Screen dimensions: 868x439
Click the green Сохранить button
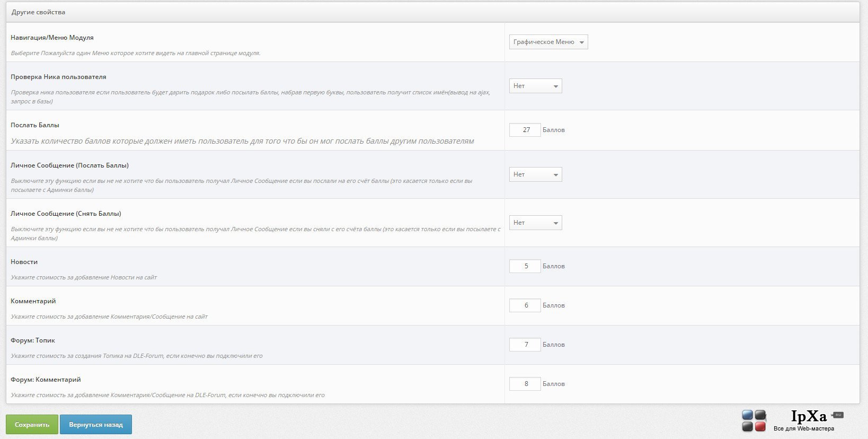(32, 425)
